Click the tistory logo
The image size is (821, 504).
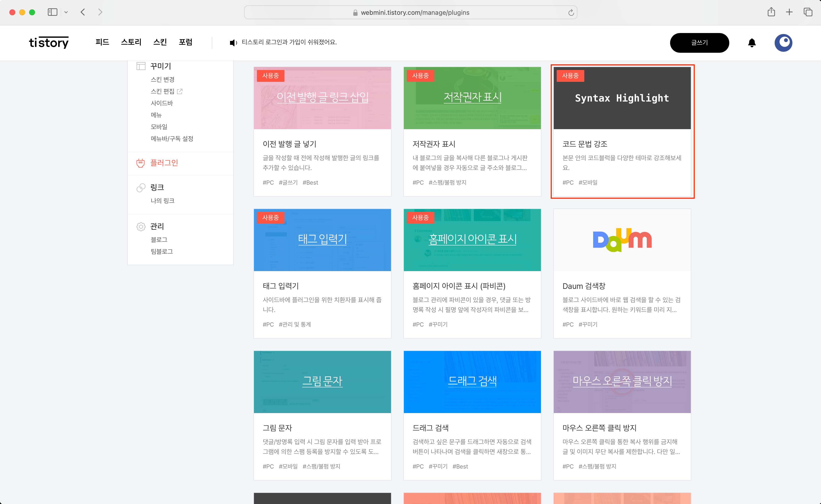pyautogui.click(x=49, y=42)
